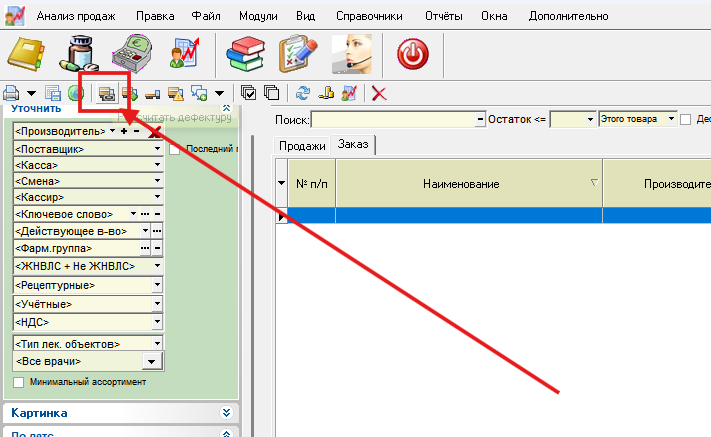Click the deselect all empty boxes icon

pyautogui.click(x=271, y=93)
